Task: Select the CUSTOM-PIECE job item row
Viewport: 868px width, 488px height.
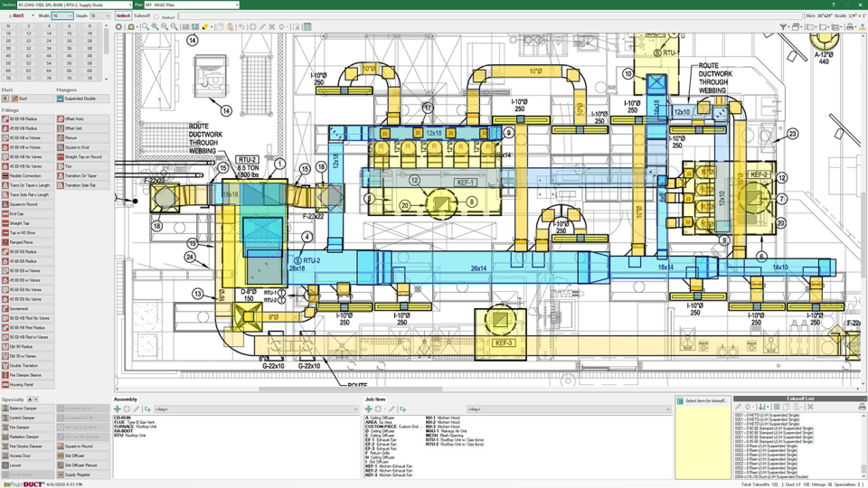Action: tap(393, 427)
